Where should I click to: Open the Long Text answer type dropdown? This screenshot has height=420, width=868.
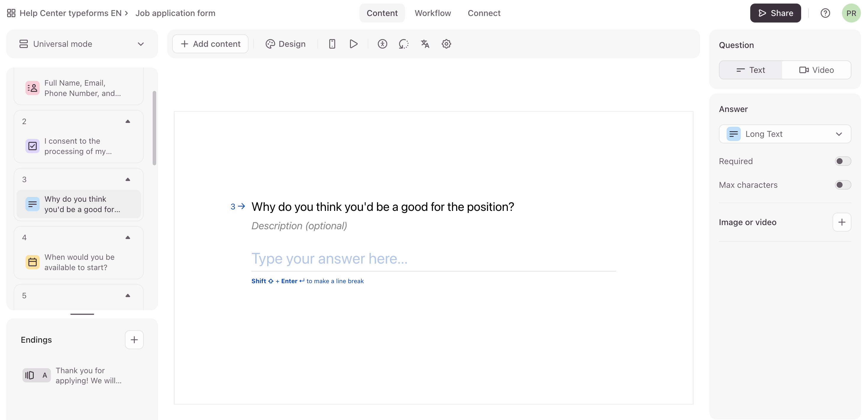[785, 134]
